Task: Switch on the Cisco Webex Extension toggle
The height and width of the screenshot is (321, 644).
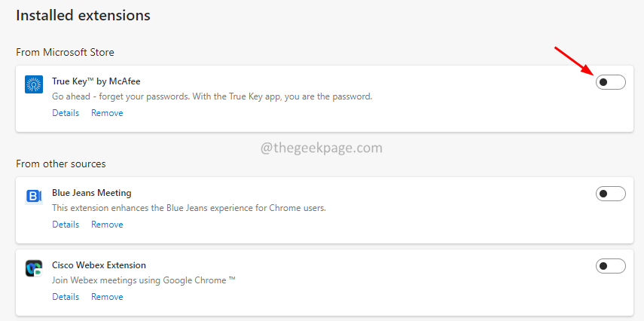Action: 610,266
